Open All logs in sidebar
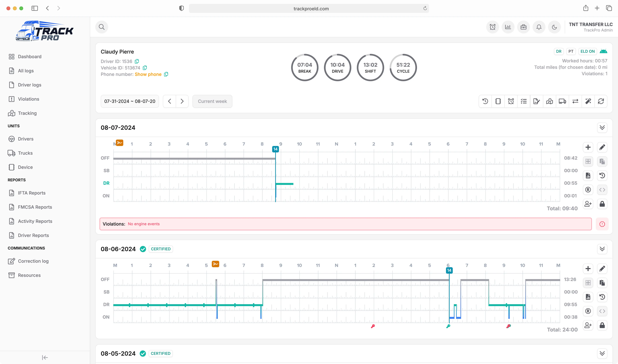Viewport: 618px width, 364px height. click(x=26, y=71)
